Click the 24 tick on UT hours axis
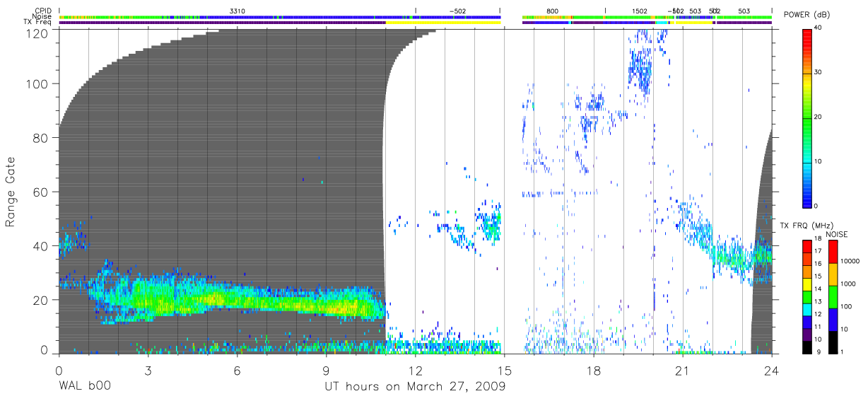 (771, 371)
